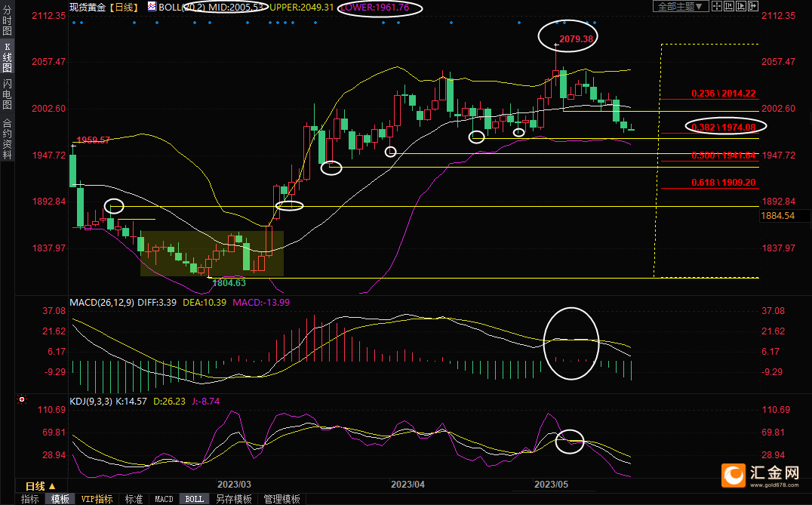Expand the 日线 period selector

click(x=41, y=486)
